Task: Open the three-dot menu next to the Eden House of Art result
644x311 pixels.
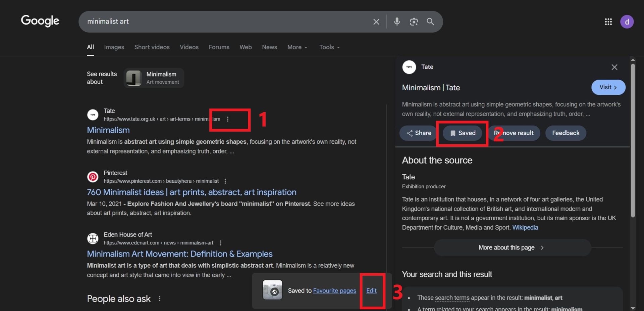Action: (220, 243)
